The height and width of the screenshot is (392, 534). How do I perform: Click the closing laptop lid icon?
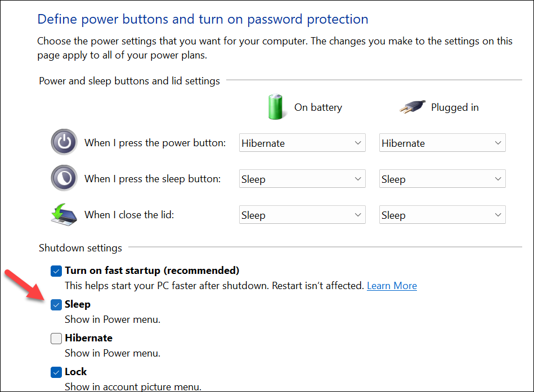pyautogui.click(x=64, y=214)
